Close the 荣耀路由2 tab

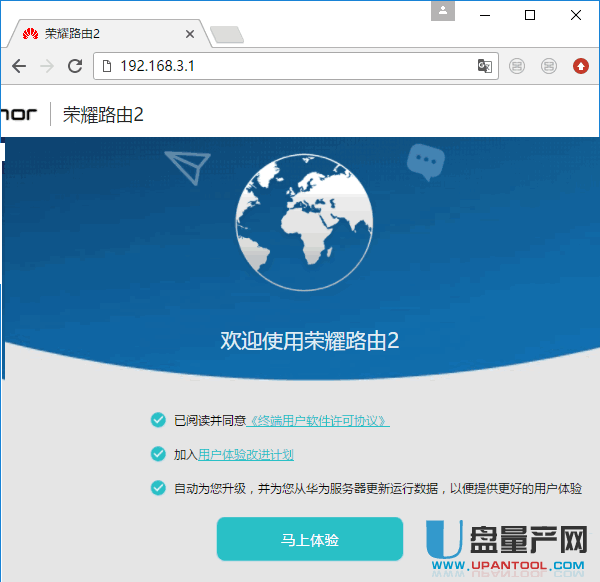pyautogui.click(x=190, y=34)
